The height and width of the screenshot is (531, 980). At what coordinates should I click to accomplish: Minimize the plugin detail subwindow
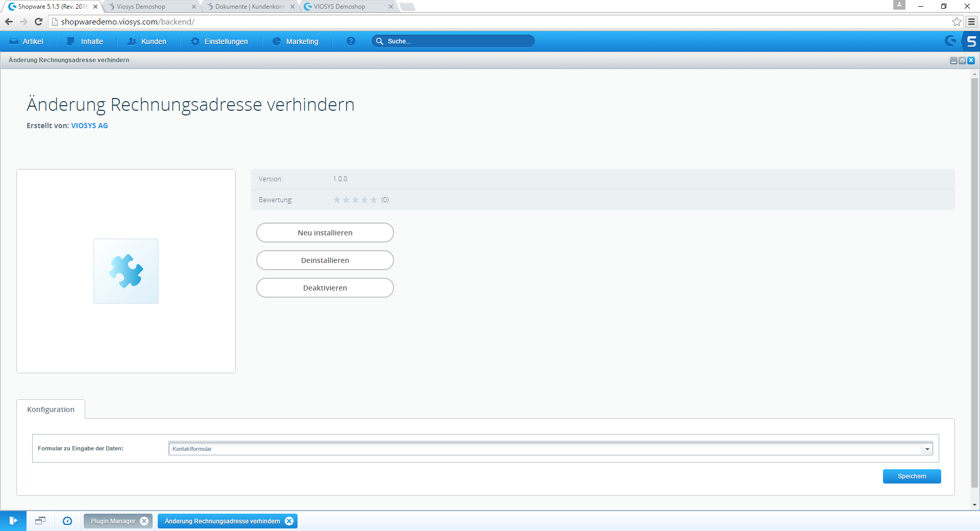pos(953,61)
